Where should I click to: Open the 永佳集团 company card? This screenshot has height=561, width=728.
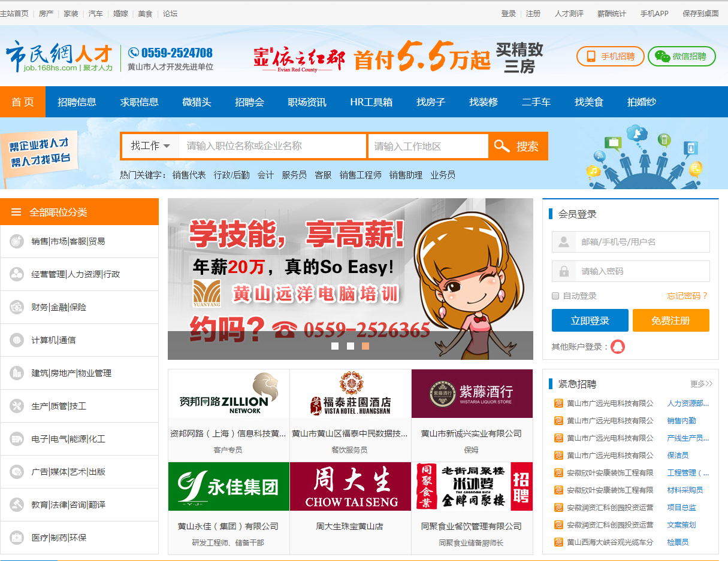click(229, 508)
